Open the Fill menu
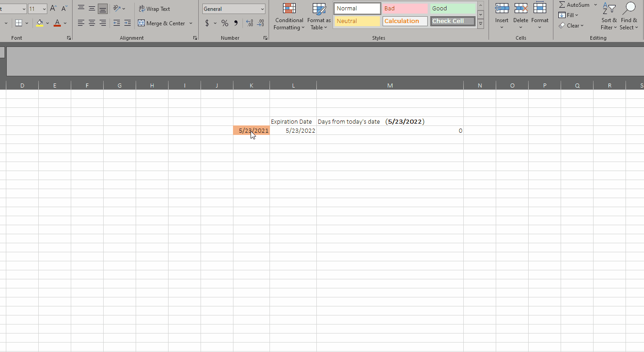The image size is (644, 352). (x=569, y=15)
